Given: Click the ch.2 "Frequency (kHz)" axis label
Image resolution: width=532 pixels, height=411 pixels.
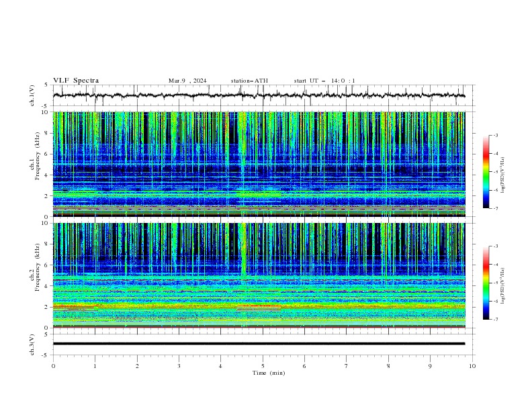Looking at the screenshot, I should click(x=38, y=267).
